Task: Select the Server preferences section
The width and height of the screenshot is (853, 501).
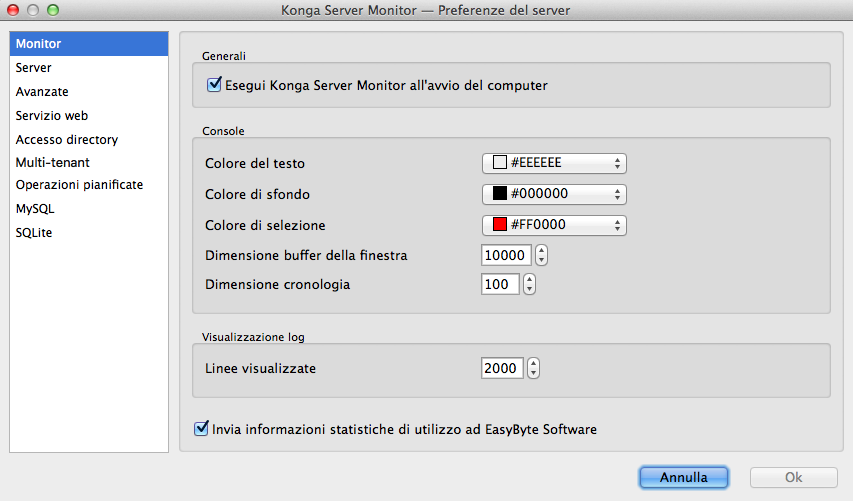Action: (34, 68)
